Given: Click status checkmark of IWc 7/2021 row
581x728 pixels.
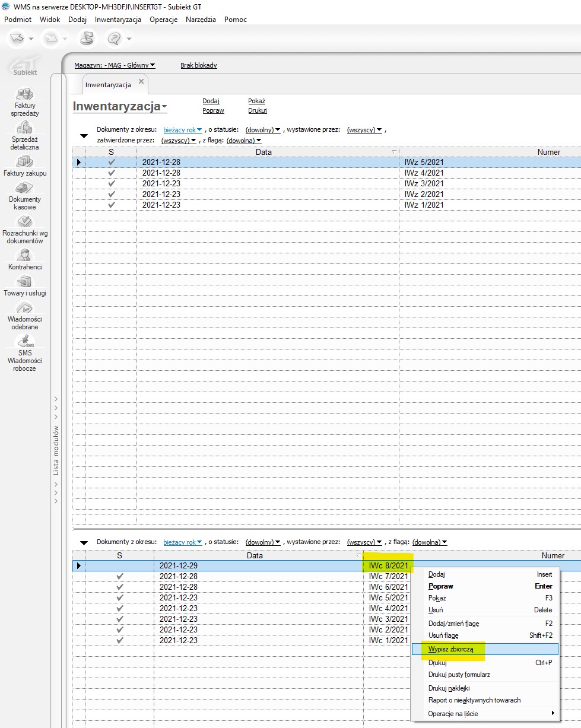Looking at the screenshot, I should click(119, 576).
